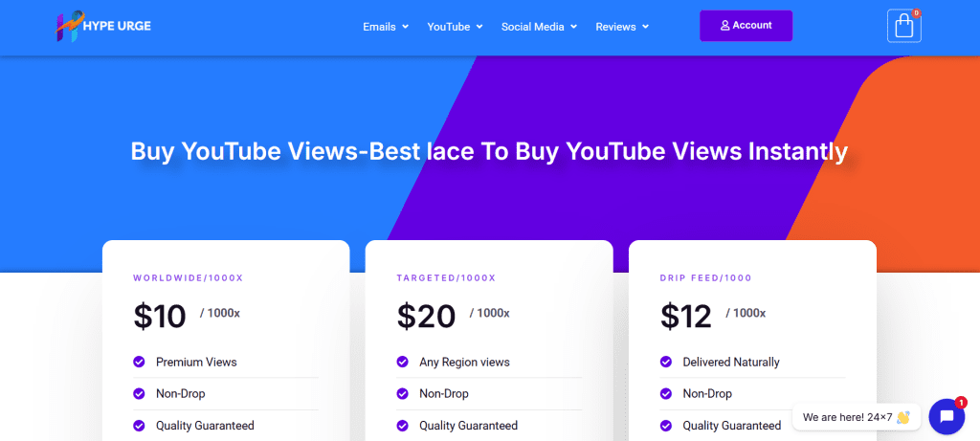Open the Reviews menu
Viewport: 980px width, 441px height.
(622, 27)
